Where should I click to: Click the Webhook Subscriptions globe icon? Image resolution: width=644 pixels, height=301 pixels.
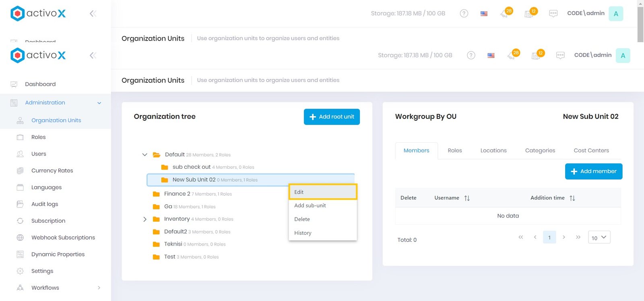20,238
